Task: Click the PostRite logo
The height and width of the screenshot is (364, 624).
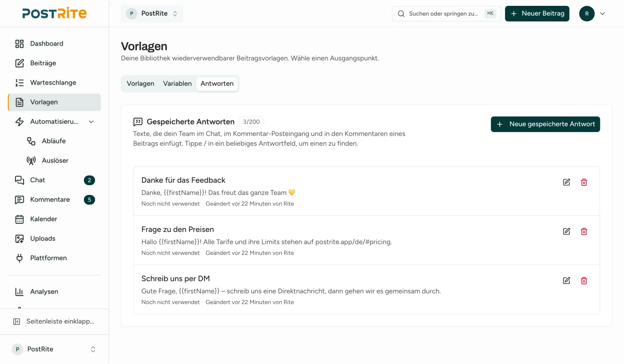Action: click(x=54, y=13)
